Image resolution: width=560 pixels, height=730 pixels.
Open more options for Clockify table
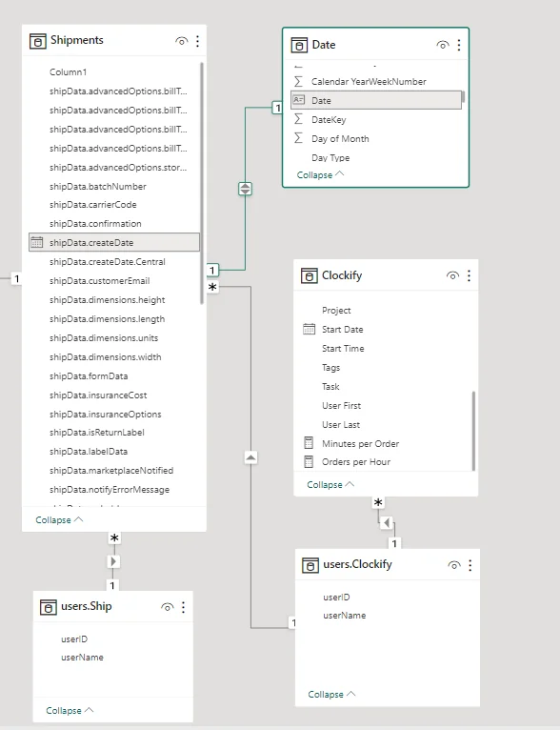469,275
